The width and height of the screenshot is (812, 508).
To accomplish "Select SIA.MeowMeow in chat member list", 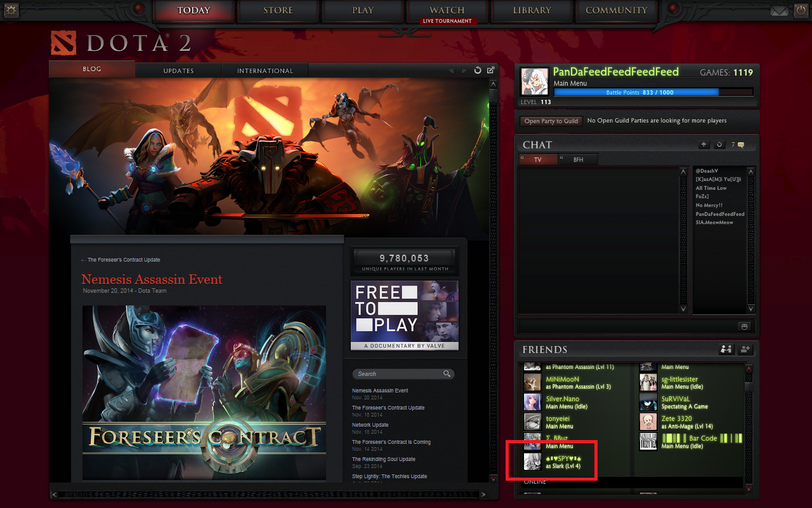I will click(x=714, y=222).
